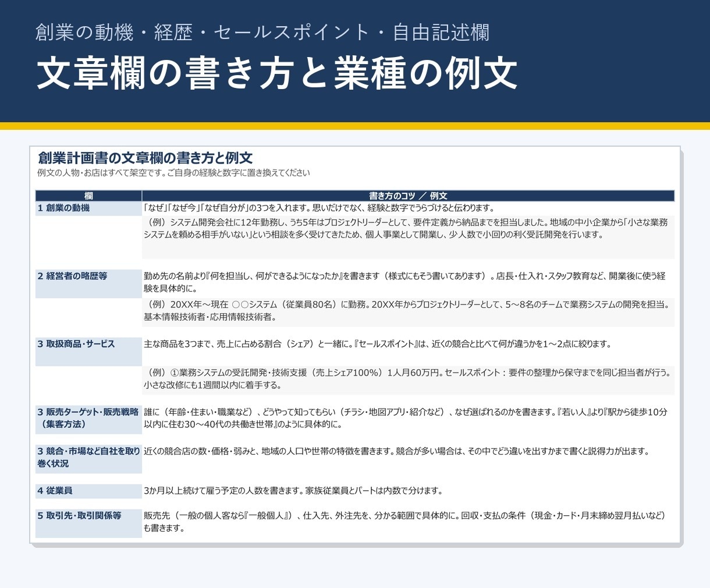Select the column header 欄
This screenshot has height=588, width=710.
(x=88, y=196)
